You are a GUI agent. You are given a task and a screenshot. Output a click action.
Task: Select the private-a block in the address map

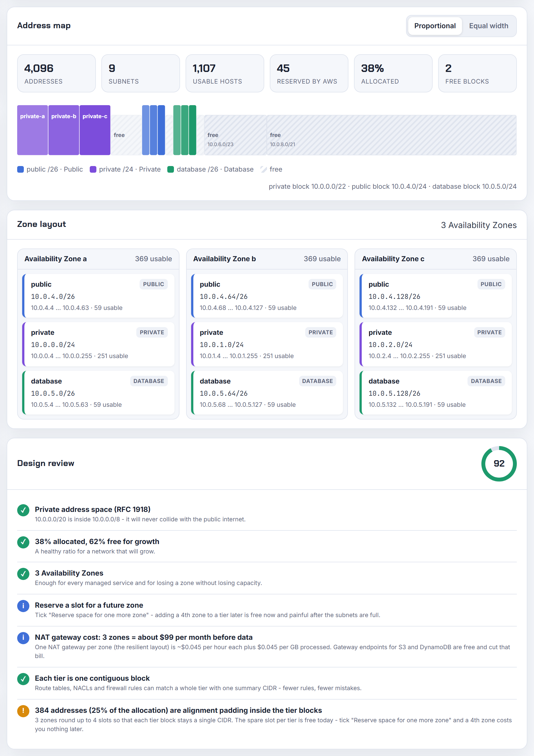32,130
